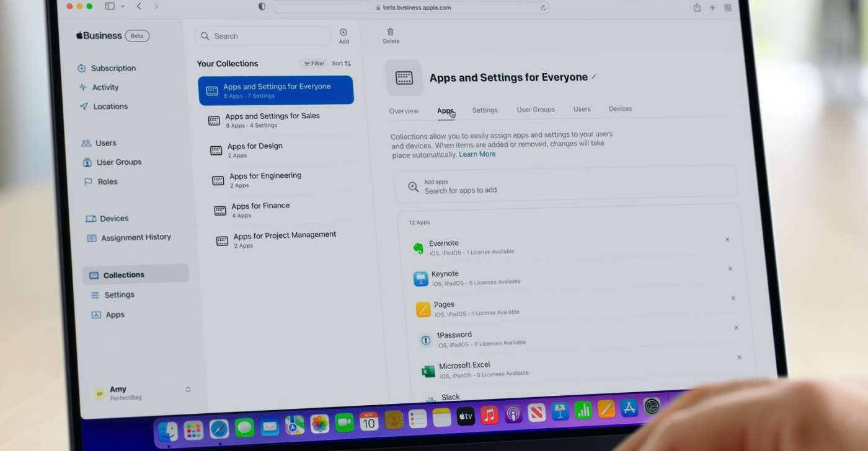Image resolution: width=868 pixels, height=451 pixels.
Task: Remove Evernote from the collection
Action: [727, 239]
